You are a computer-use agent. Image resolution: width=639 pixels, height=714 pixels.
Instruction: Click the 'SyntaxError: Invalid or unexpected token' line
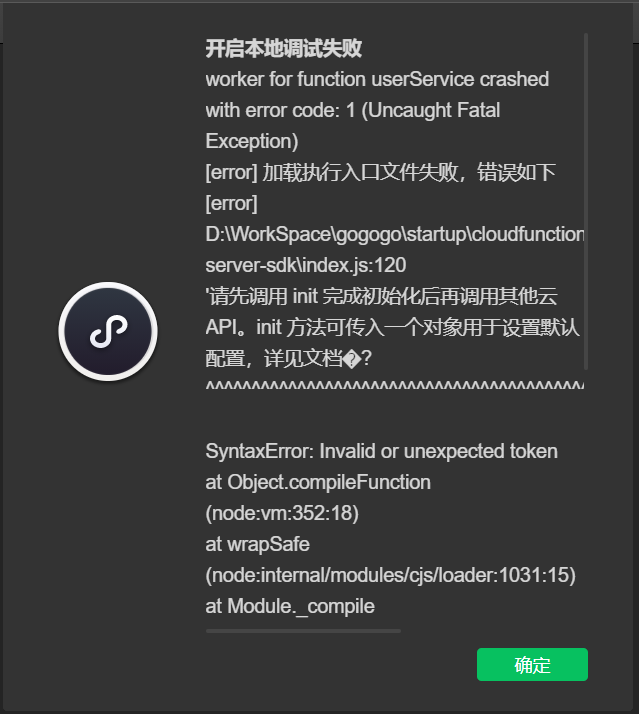pyautogui.click(x=381, y=451)
